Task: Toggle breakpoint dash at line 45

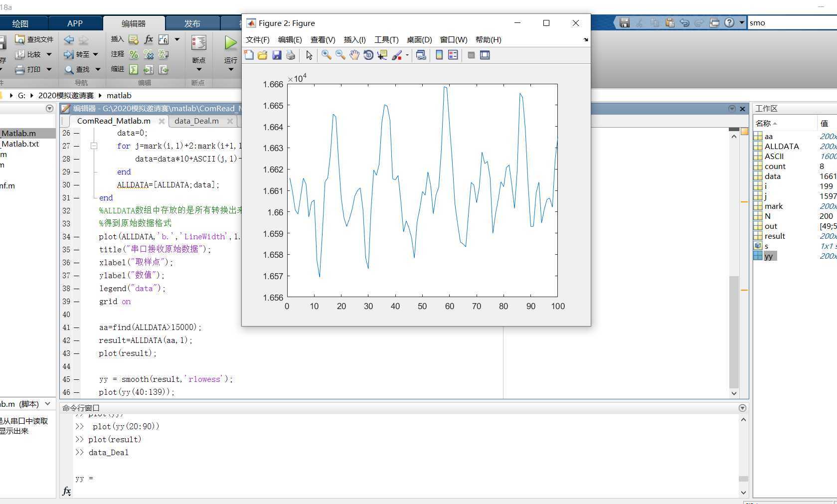Action: point(77,379)
